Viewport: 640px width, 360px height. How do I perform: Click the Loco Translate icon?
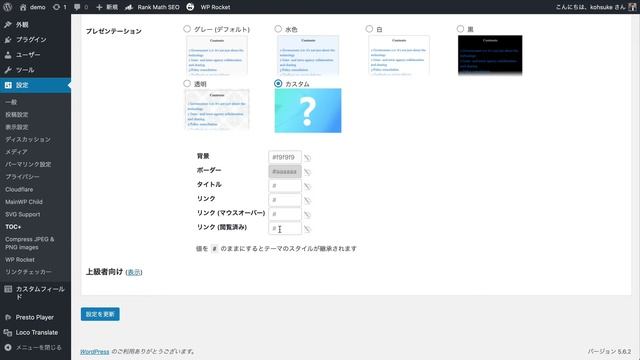coord(8,332)
